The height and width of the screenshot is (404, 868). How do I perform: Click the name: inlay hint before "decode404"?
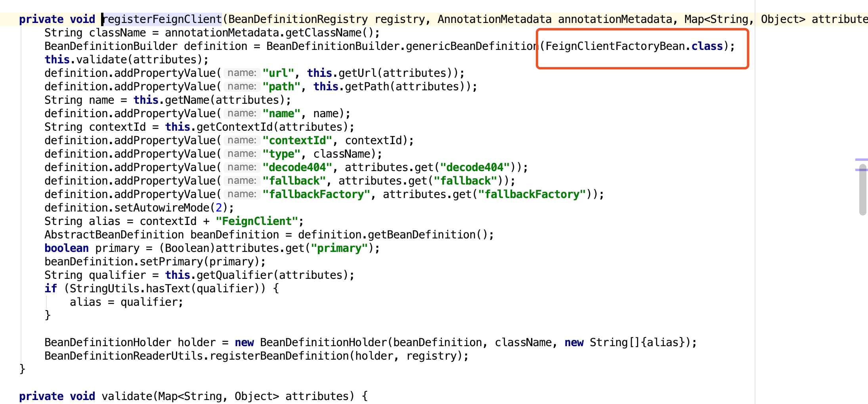tap(242, 167)
